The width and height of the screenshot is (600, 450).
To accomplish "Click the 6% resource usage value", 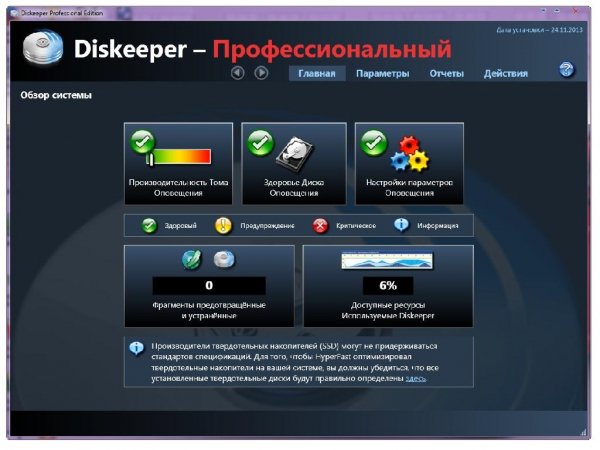I will tap(388, 285).
